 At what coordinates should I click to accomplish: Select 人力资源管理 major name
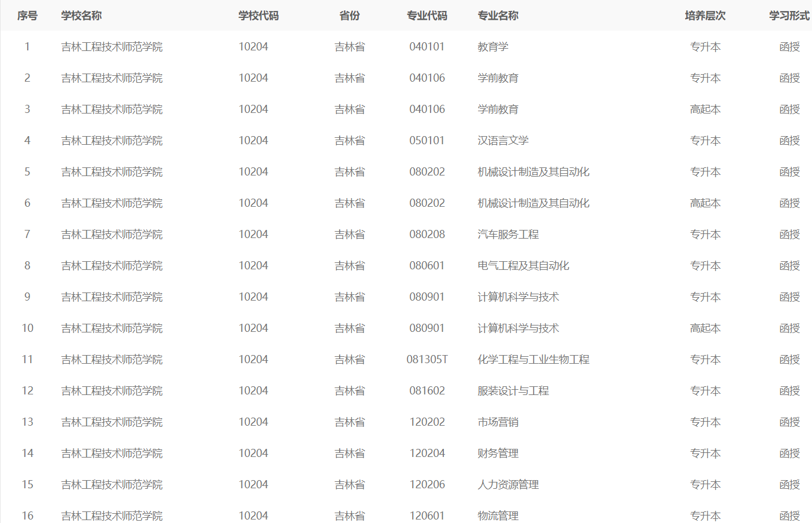coord(508,485)
